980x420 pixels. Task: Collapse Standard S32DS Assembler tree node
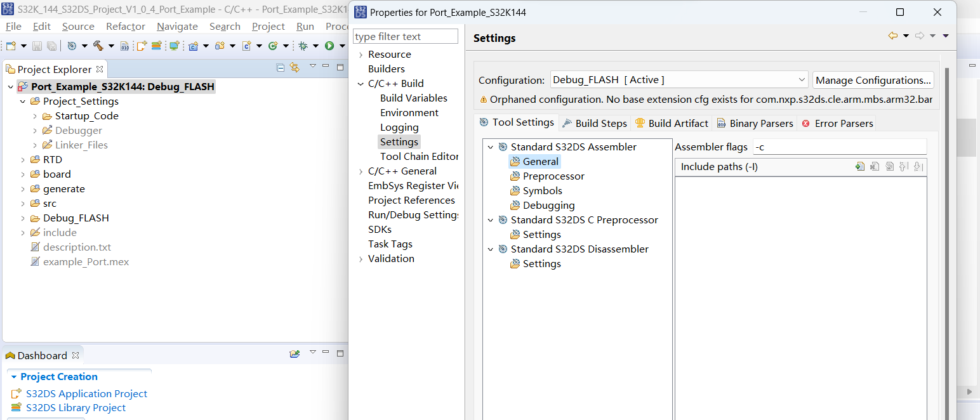coord(491,147)
